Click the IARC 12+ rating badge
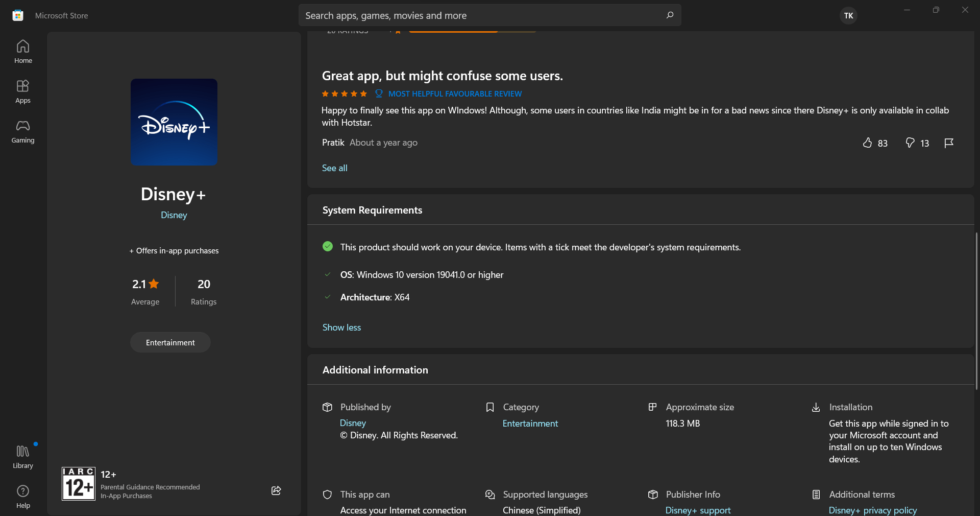Screen dimensions: 980x516 [79, 483]
